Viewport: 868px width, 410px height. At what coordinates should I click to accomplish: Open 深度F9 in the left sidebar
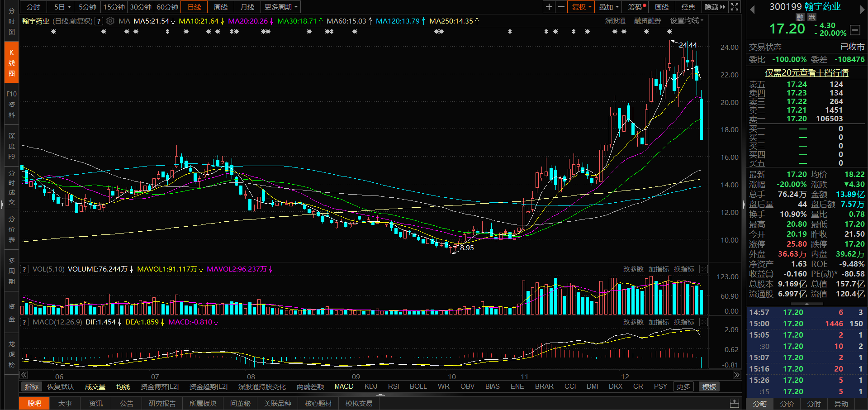coord(12,146)
